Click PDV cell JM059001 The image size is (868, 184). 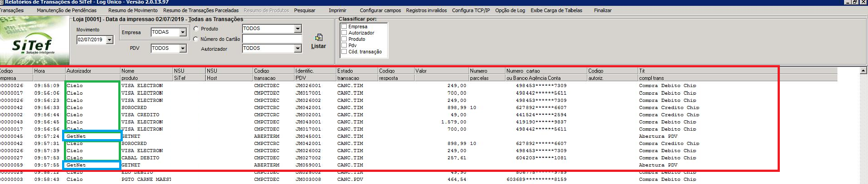click(308, 165)
